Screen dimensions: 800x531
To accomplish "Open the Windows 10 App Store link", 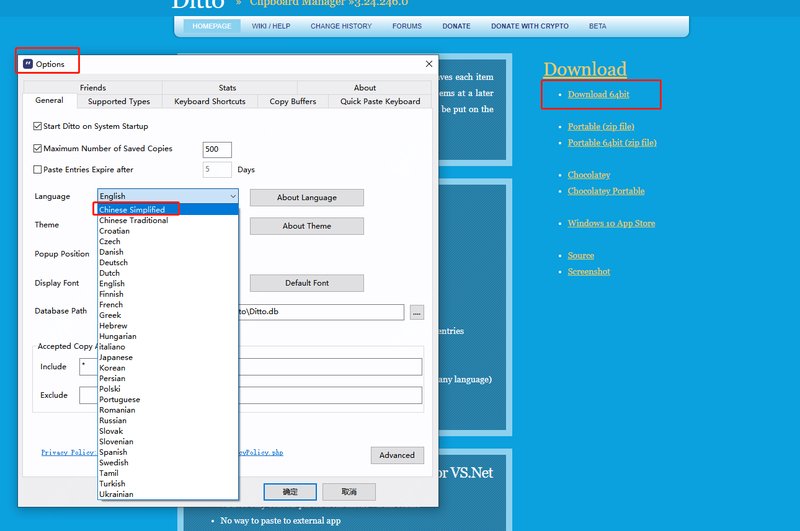I will [611, 223].
